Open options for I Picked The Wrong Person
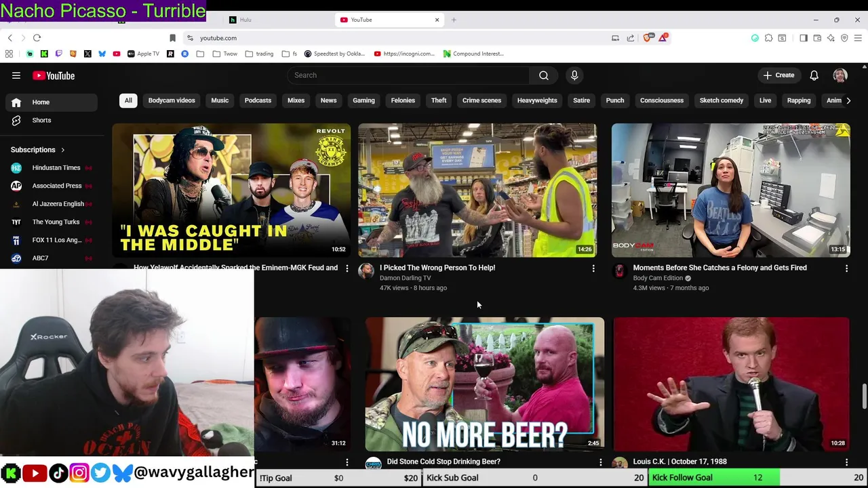This screenshot has width=868, height=488. coord(593,269)
